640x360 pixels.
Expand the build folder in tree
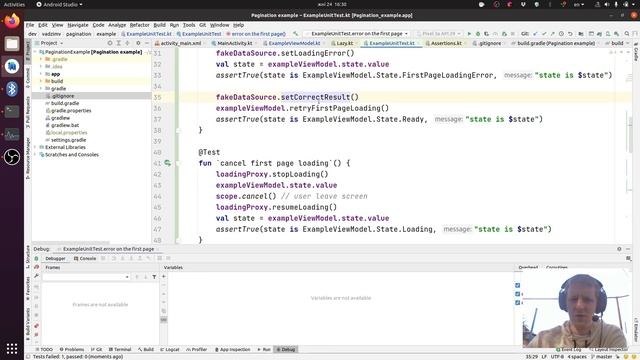tap(41, 81)
